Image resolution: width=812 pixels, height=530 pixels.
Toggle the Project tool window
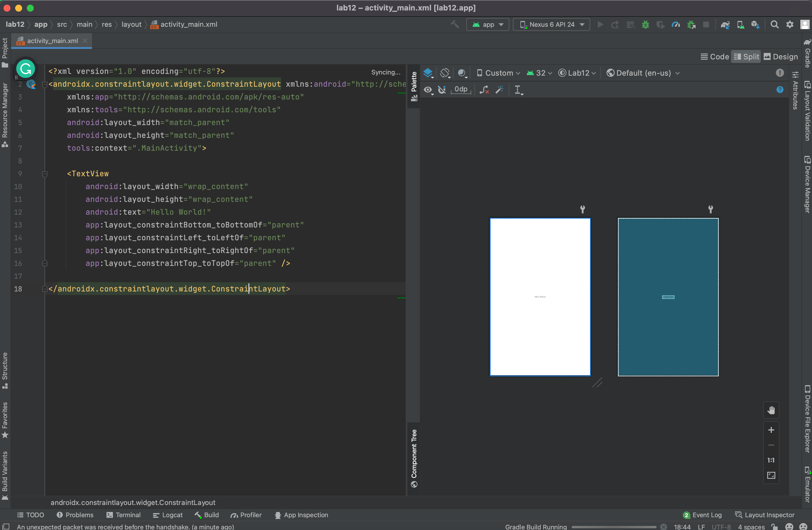tap(5, 53)
